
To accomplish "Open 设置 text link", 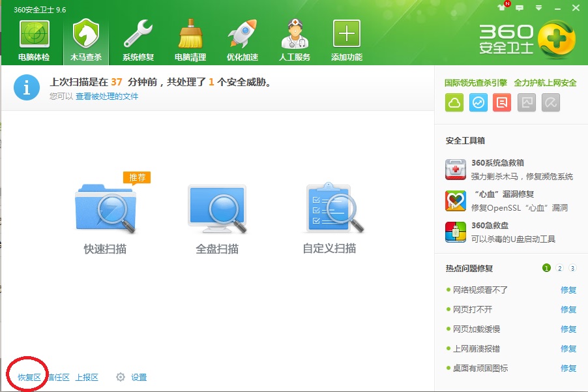I will [139, 378].
